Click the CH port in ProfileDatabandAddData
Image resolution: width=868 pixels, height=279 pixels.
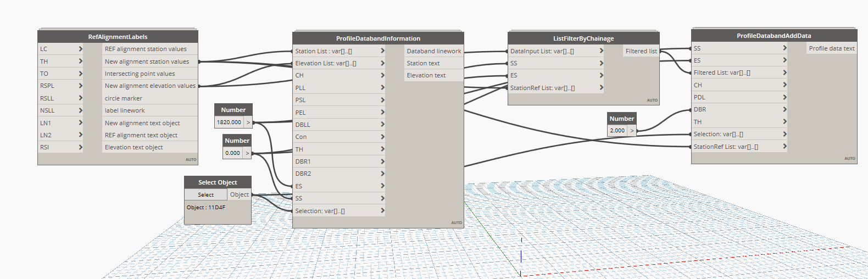[x=739, y=85]
